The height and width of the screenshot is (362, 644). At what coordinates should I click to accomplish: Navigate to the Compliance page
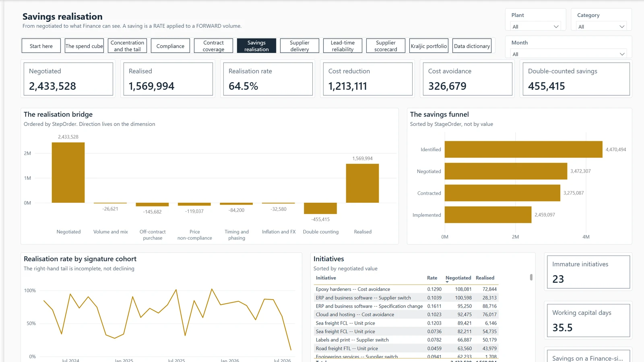(170, 46)
